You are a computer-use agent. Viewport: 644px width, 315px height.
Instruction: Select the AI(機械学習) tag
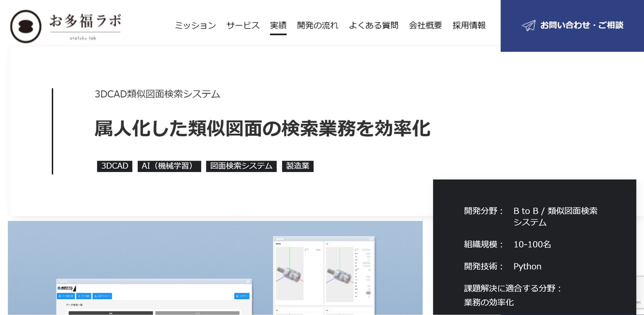(x=169, y=166)
